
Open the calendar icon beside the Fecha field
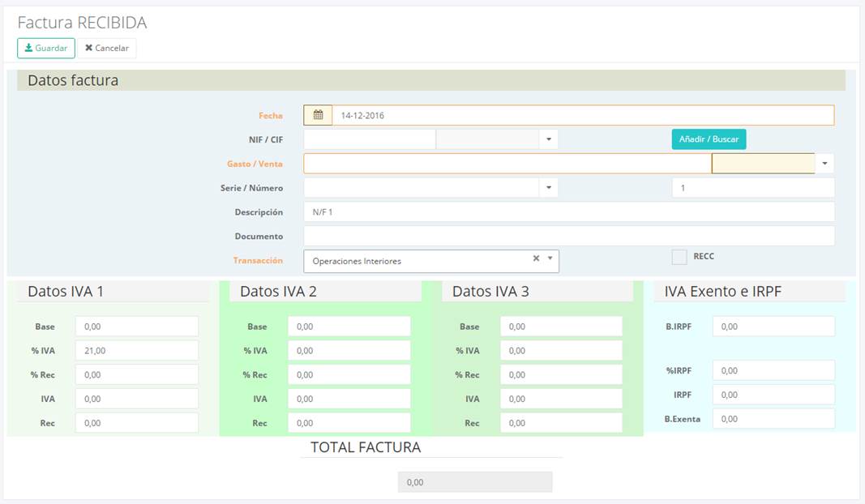click(319, 115)
